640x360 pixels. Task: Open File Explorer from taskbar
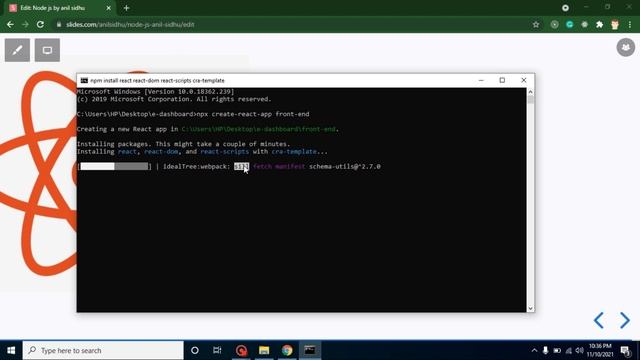click(264, 350)
